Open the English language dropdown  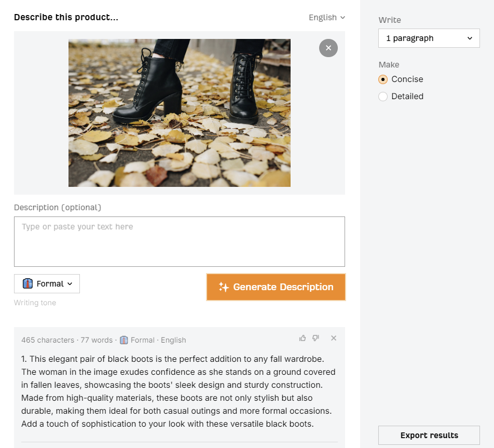pos(327,17)
